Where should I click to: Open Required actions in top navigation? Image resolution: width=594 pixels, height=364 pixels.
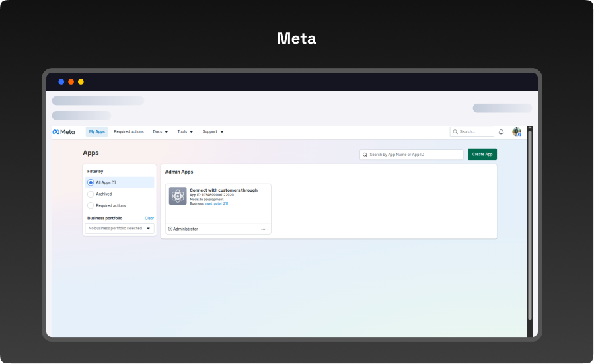(129, 132)
